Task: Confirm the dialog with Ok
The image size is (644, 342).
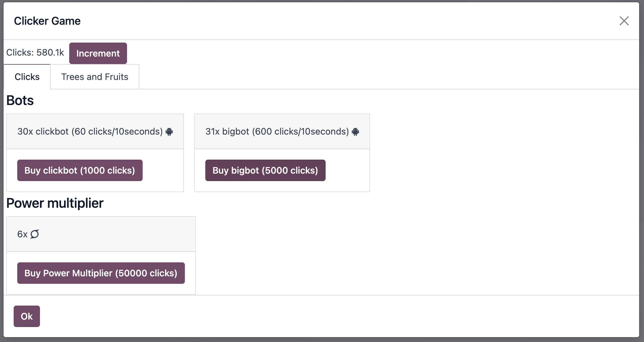Action: click(27, 316)
